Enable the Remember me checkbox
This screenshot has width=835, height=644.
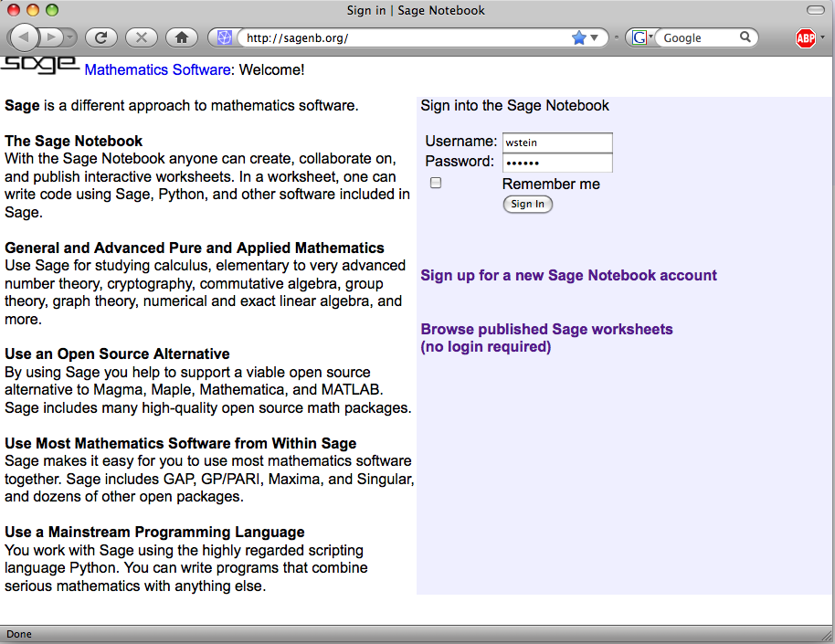pos(436,183)
